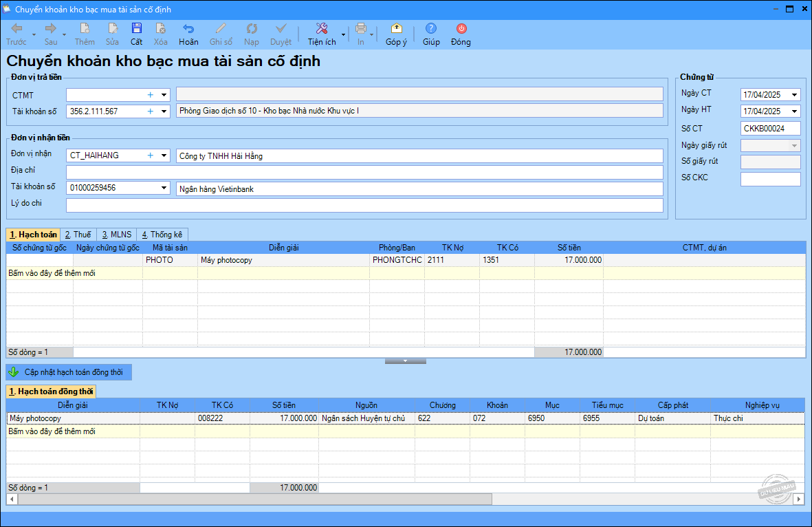
Task: Open the Tiện ích utilities tools icon
Action: pyautogui.click(x=322, y=34)
